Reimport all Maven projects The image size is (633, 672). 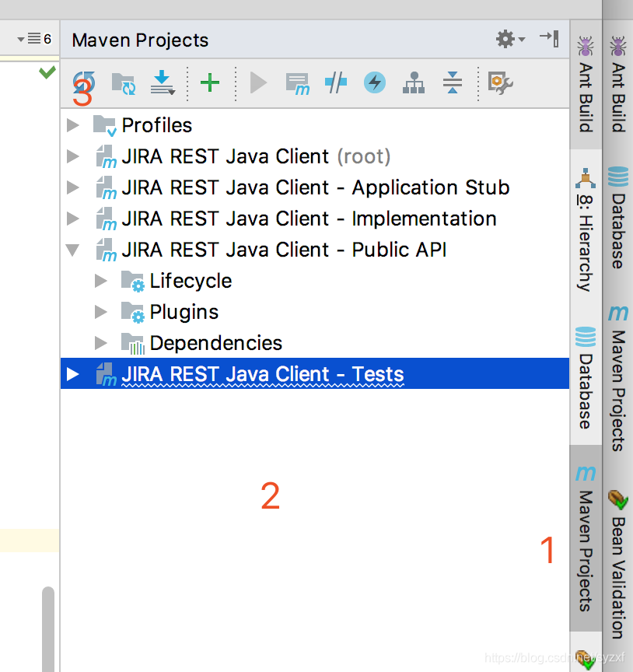tap(85, 83)
